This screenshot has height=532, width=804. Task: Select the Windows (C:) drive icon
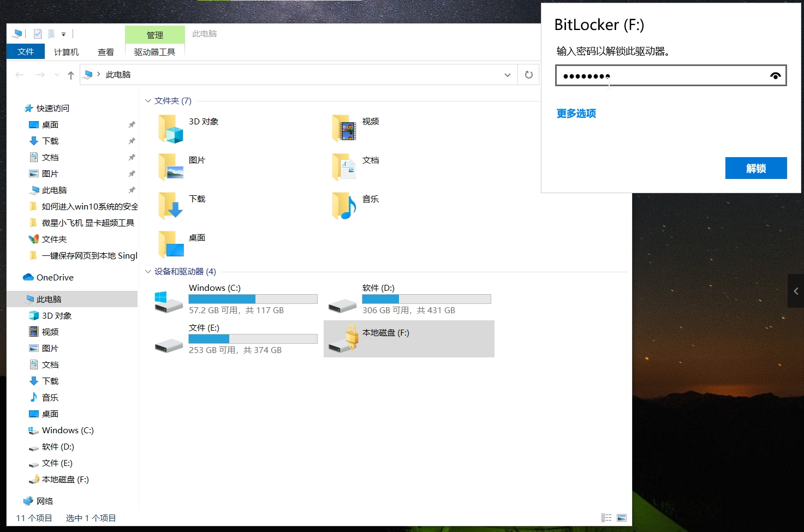pos(169,302)
